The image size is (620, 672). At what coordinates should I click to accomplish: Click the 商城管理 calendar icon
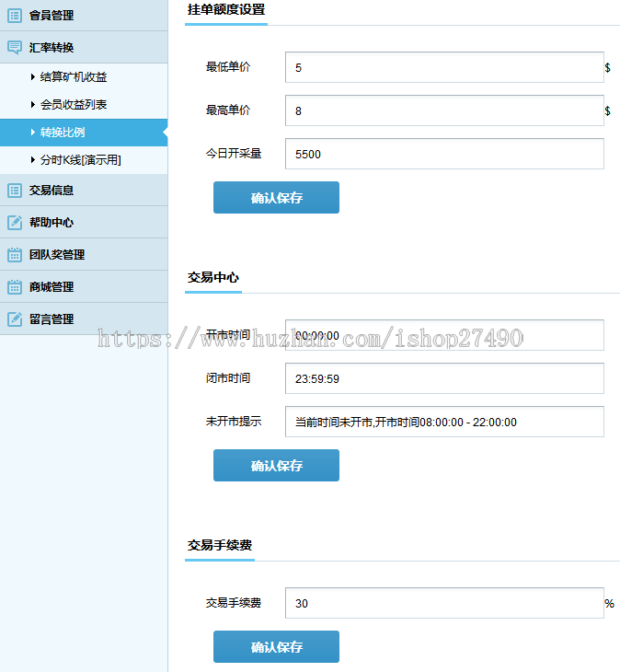click(15, 286)
